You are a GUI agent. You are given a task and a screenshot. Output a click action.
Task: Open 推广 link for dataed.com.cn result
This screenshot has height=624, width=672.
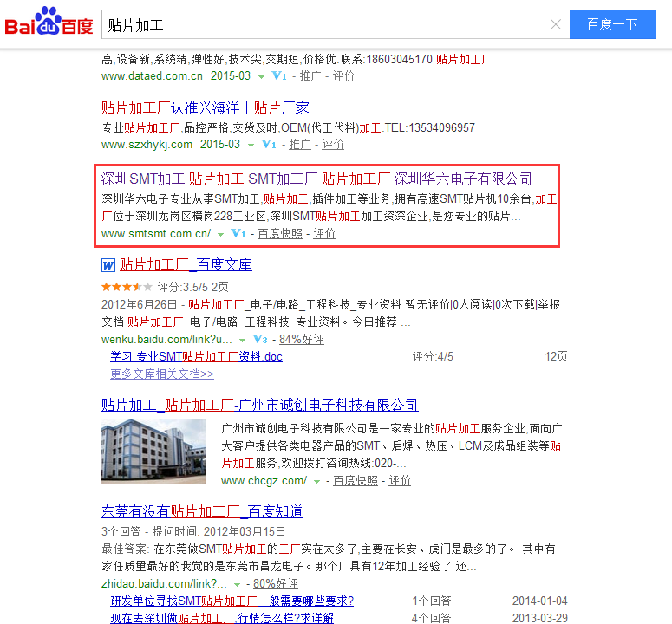pyautogui.click(x=310, y=75)
